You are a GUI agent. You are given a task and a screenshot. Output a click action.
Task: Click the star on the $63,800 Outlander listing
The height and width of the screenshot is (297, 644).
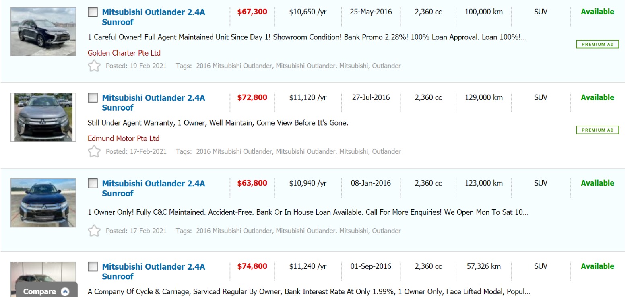[94, 231]
